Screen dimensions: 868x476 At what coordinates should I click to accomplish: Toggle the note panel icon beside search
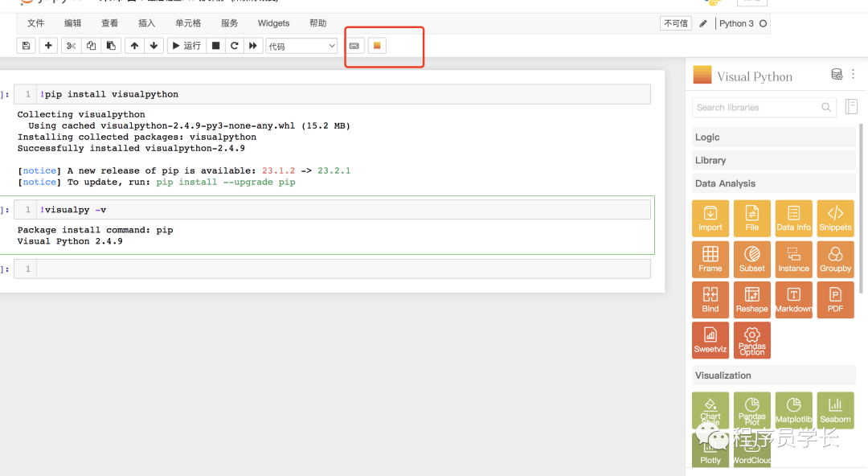pyautogui.click(x=851, y=106)
